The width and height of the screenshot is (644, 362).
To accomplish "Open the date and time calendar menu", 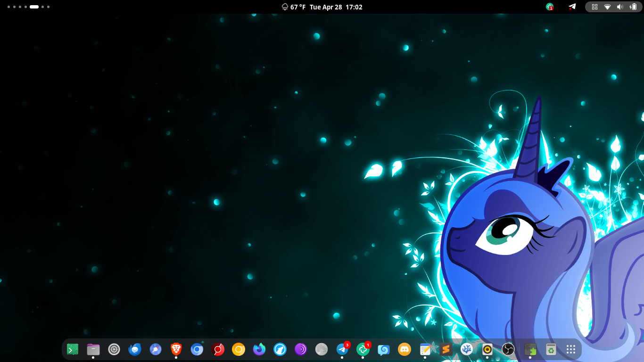I will coord(336,7).
